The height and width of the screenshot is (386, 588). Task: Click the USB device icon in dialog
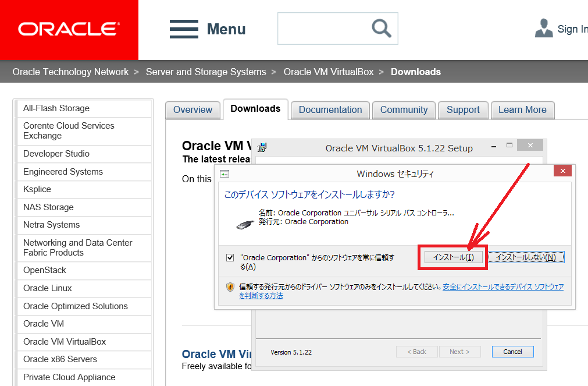(x=245, y=225)
